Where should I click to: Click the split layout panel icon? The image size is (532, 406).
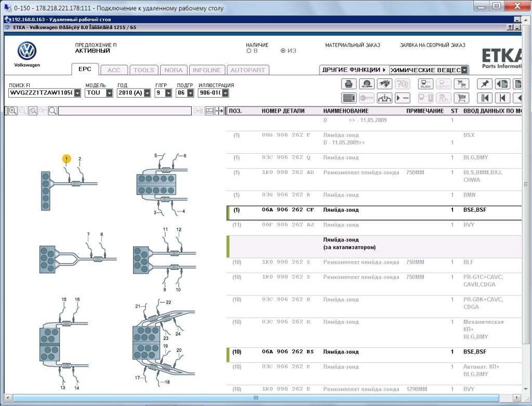click(x=209, y=111)
